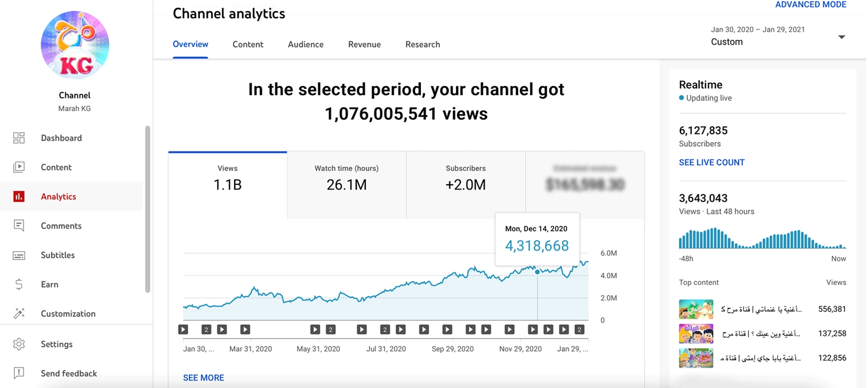Click the date range Jan 30, 2020 – Jan 29, 2021

pyautogui.click(x=758, y=29)
